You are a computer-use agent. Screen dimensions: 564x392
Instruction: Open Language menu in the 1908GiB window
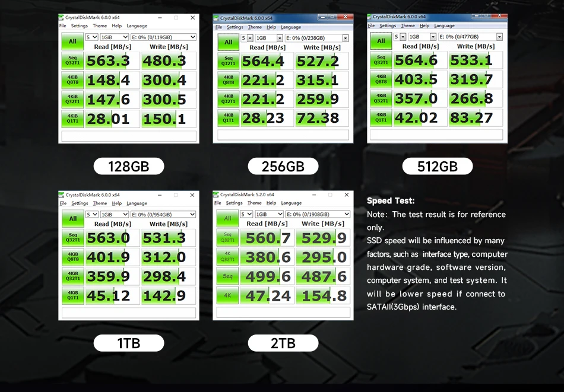pyautogui.click(x=291, y=203)
